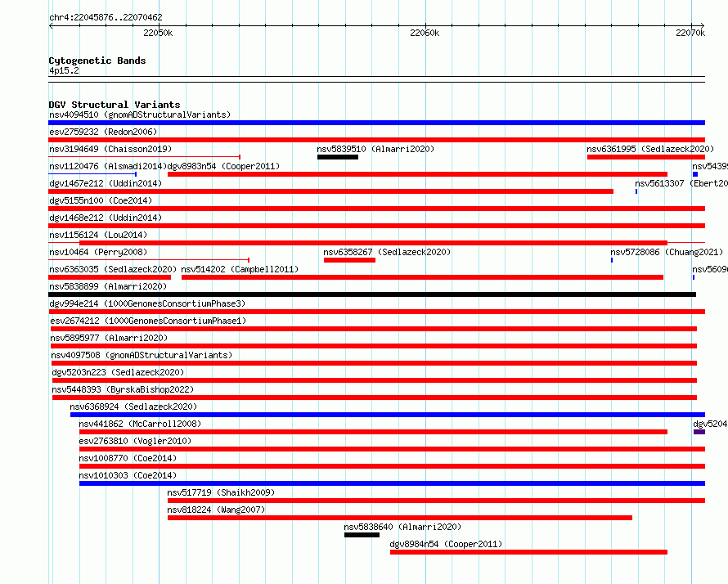Open nsv5838899 (Almarri2020) label
The width and height of the screenshot is (728, 584).
[108, 286]
